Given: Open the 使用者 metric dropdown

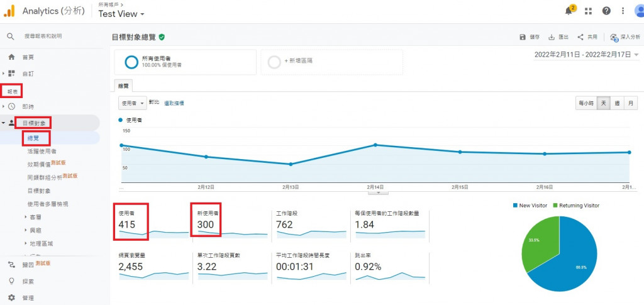Looking at the screenshot, I should (132, 103).
